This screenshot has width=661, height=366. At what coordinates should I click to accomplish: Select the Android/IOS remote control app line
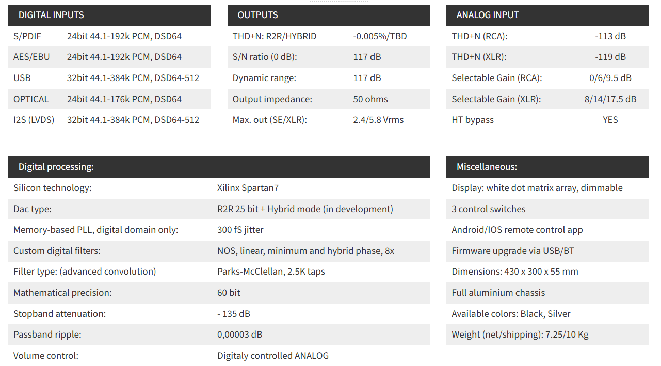click(517, 230)
